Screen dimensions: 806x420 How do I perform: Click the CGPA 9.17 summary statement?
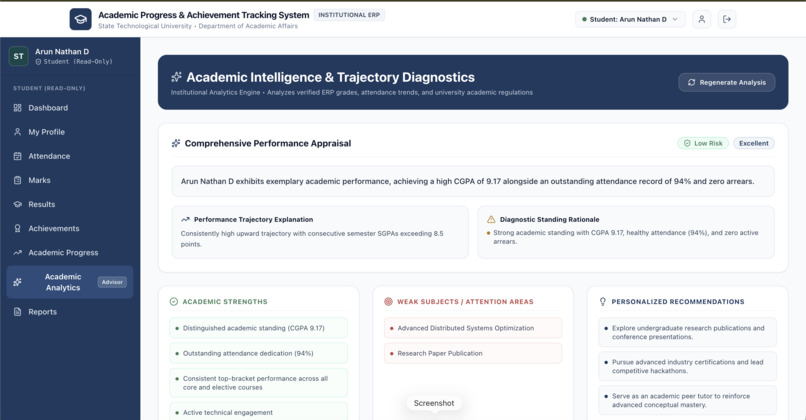(x=473, y=181)
